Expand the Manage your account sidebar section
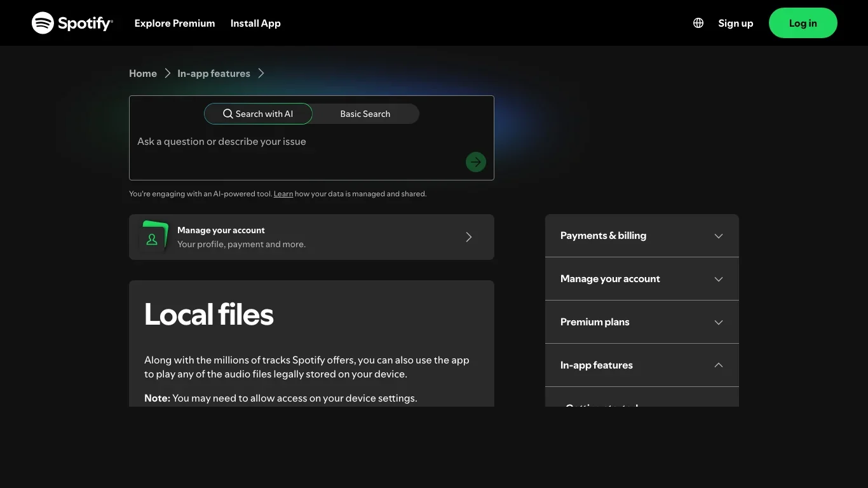 pos(642,279)
